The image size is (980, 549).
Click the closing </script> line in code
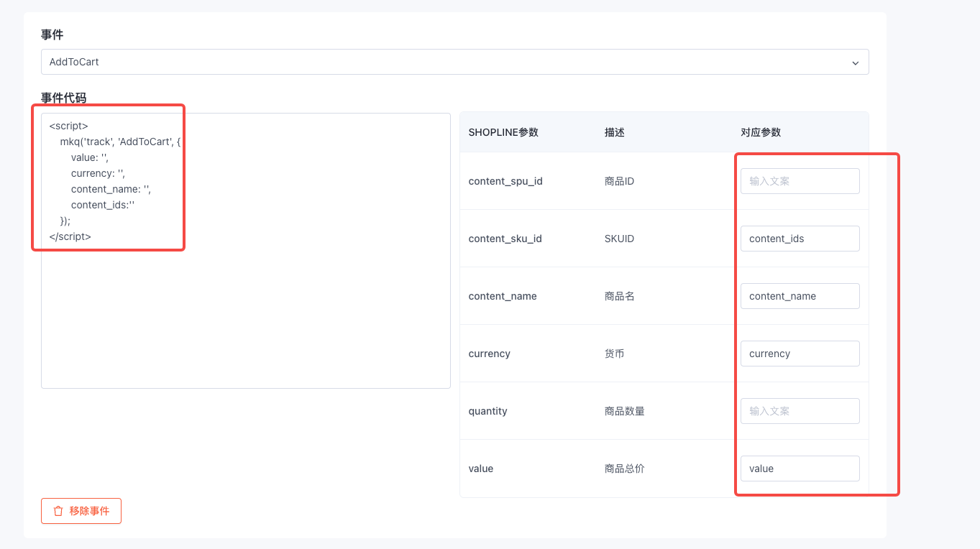pyautogui.click(x=70, y=236)
